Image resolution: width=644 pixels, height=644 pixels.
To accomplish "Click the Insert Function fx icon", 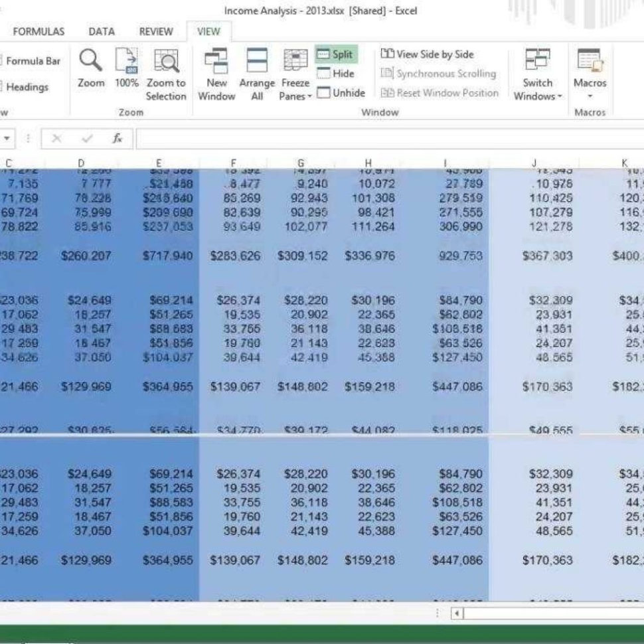I will coord(116,139).
